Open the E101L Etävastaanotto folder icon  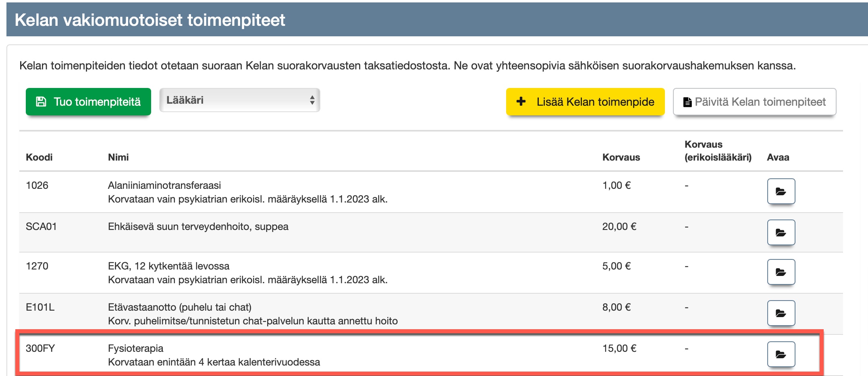(781, 313)
